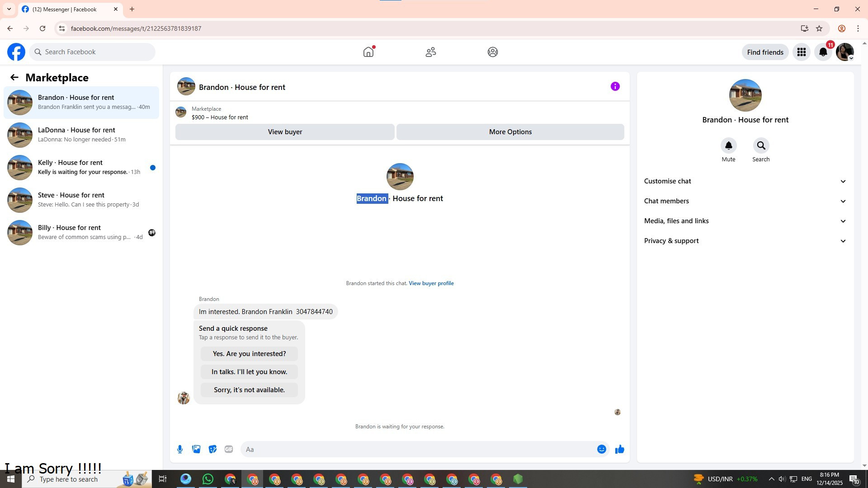
Task: Open the View buyer profile link
Action: tap(431, 283)
